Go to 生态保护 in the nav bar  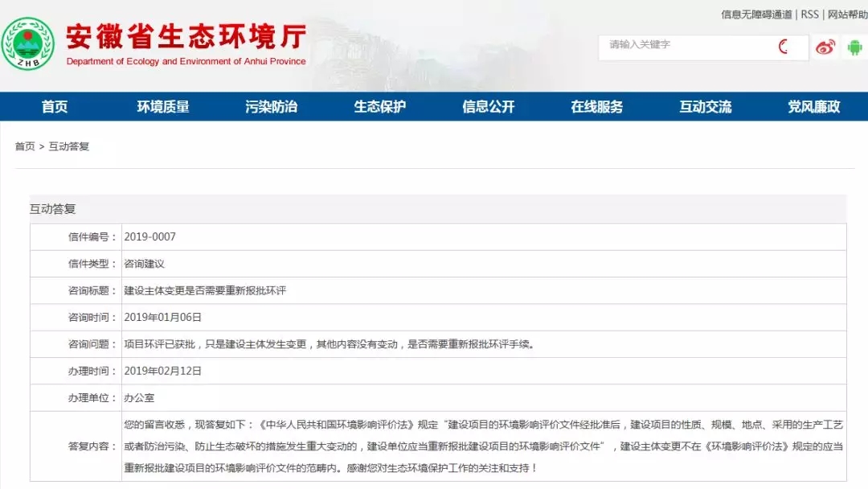(x=379, y=106)
